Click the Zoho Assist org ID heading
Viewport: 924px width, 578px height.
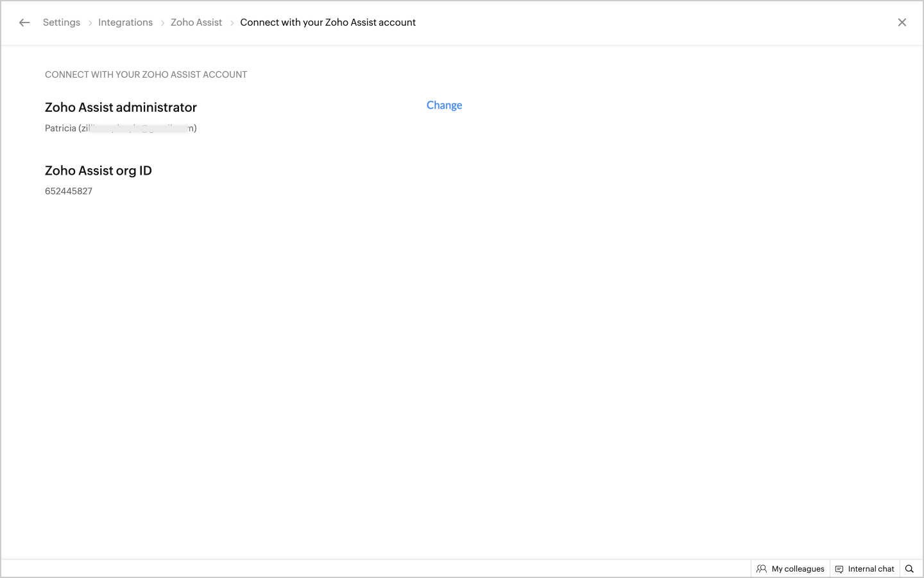click(x=98, y=171)
